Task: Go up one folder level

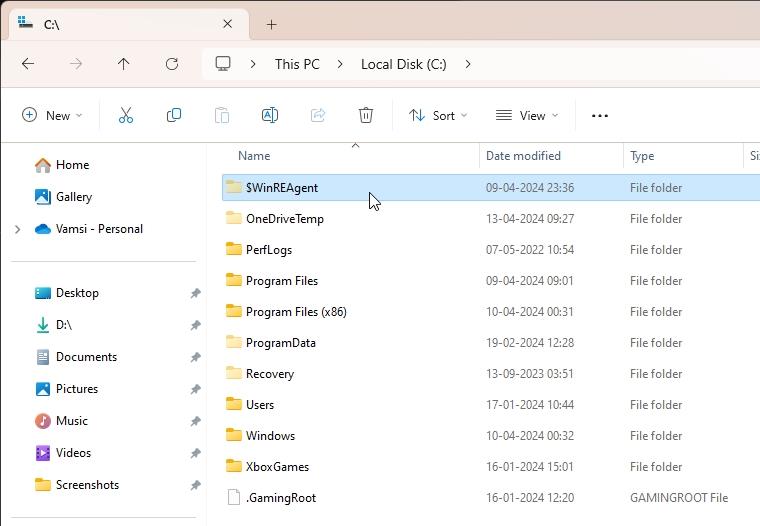Action: click(124, 64)
